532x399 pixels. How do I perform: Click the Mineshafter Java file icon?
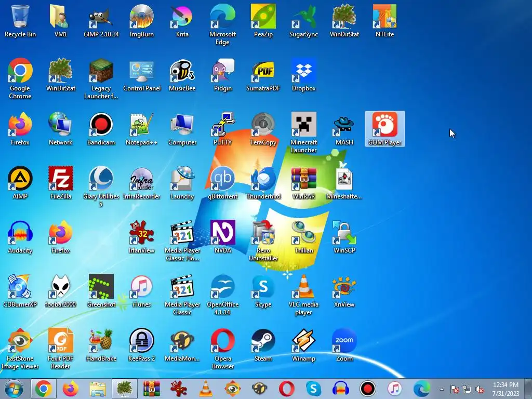tap(344, 183)
